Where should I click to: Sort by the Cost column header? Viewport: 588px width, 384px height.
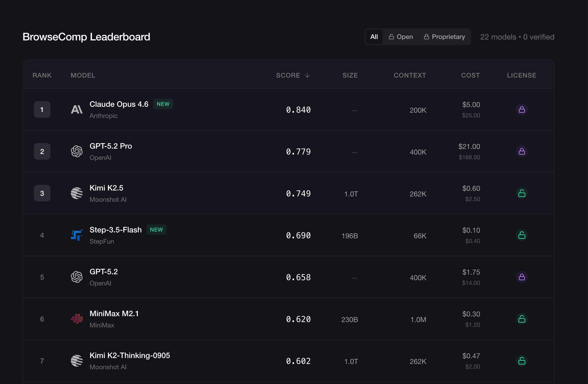point(471,76)
